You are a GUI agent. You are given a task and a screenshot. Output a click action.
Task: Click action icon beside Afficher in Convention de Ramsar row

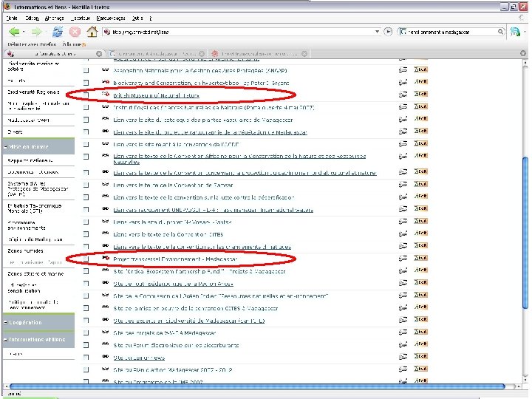click(403, 184)
